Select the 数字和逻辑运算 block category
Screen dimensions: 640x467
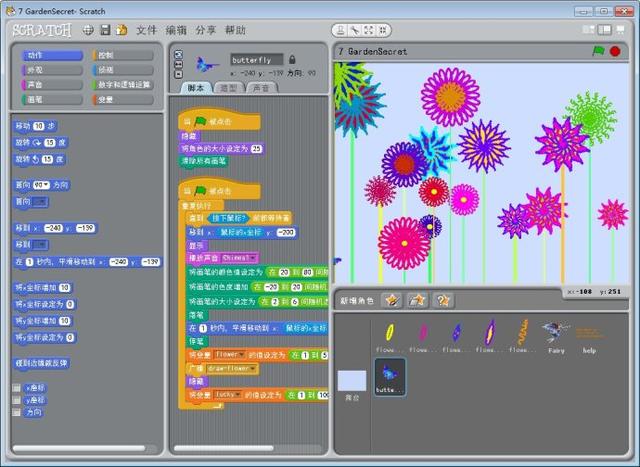pyautogui.click(x=123, y=85)
